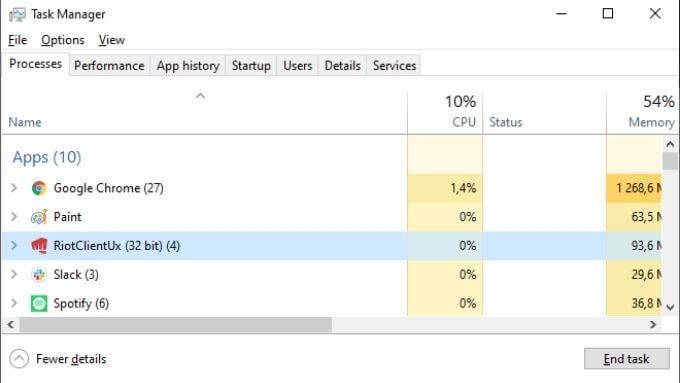Open the Startup tab

[x=251, y=65]
